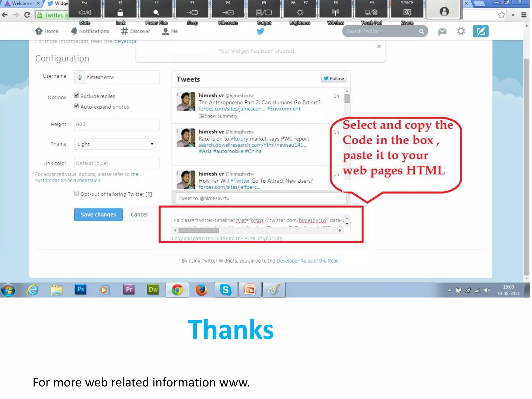Reload the page in Chrome
Image resolution: width=532 pixels, height=399 pixels.
pos(27,15)
